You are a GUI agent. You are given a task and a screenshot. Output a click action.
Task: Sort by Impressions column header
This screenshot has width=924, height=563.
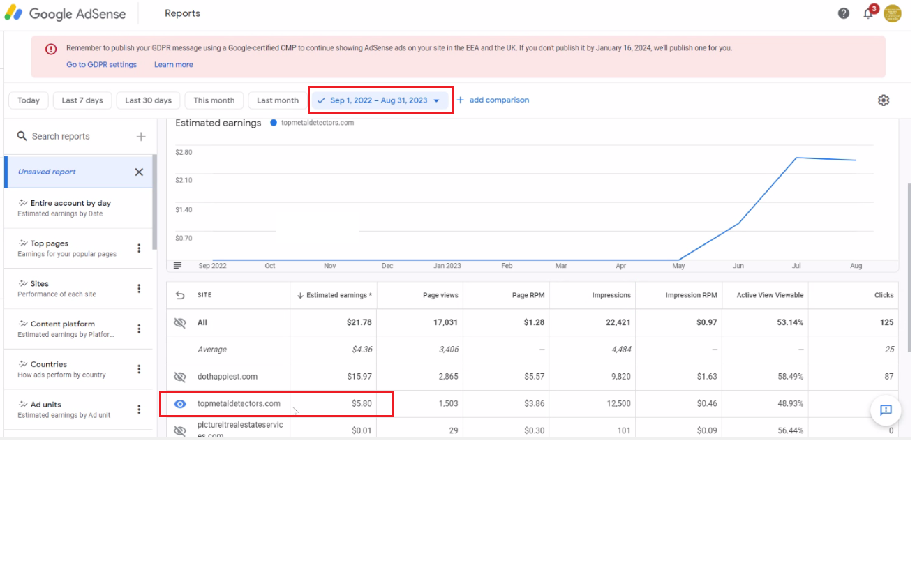point(611,295)
